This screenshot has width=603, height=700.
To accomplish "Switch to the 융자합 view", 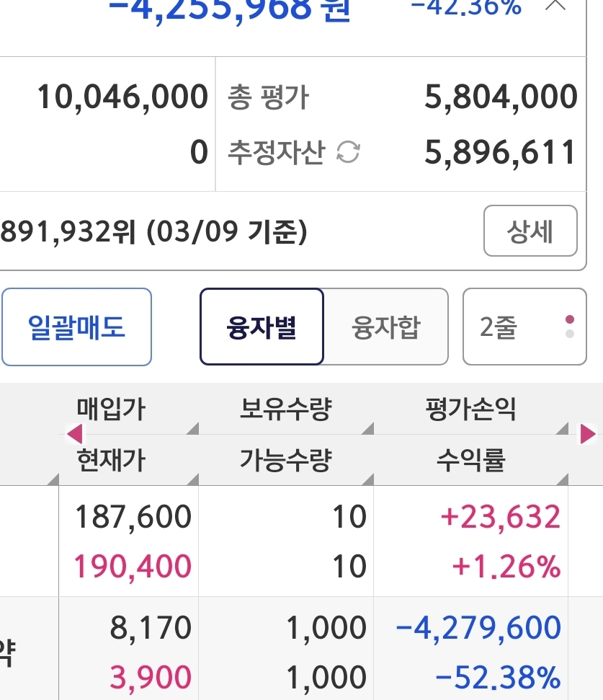I will [386, 327].
